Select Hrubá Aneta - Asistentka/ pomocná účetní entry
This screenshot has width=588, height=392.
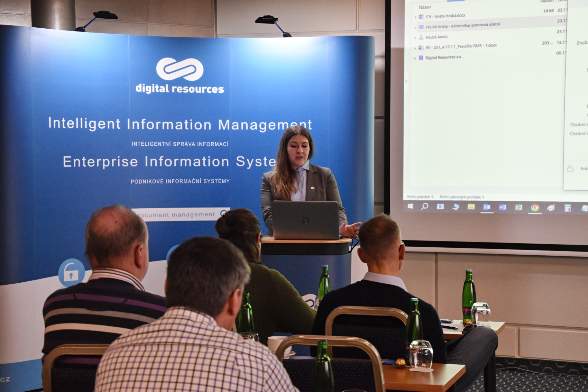(463, 26)
